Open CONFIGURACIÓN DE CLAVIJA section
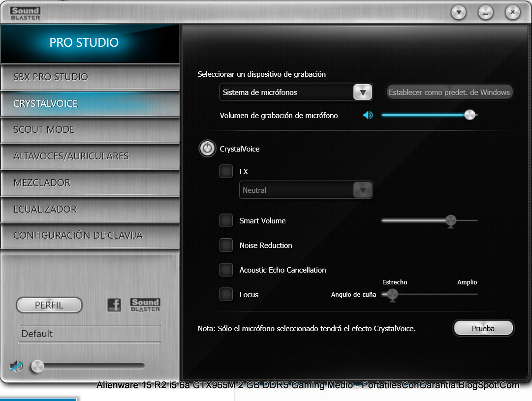 coord(90,236)
